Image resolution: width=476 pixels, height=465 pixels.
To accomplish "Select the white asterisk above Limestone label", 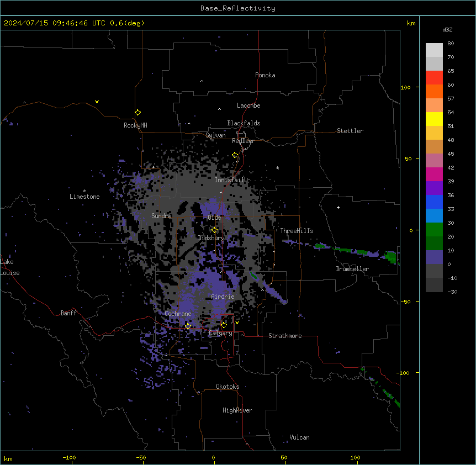I will click(84, 191).
